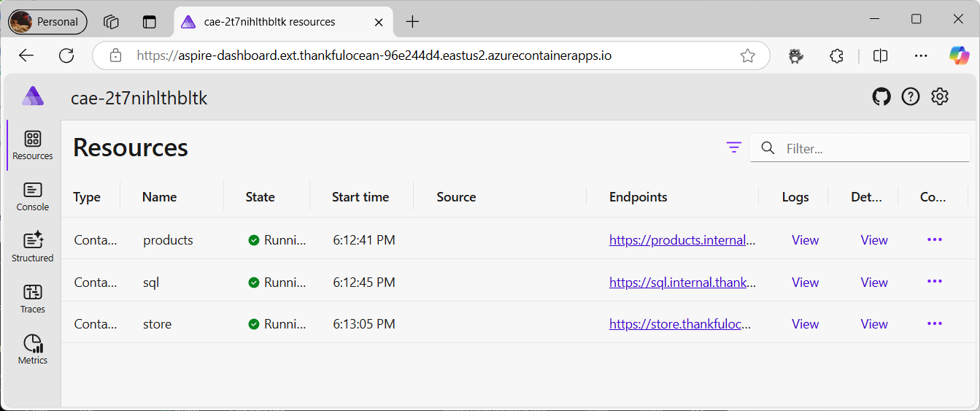Reload the page
Viewport: 980px width, 411px height.
66,55
